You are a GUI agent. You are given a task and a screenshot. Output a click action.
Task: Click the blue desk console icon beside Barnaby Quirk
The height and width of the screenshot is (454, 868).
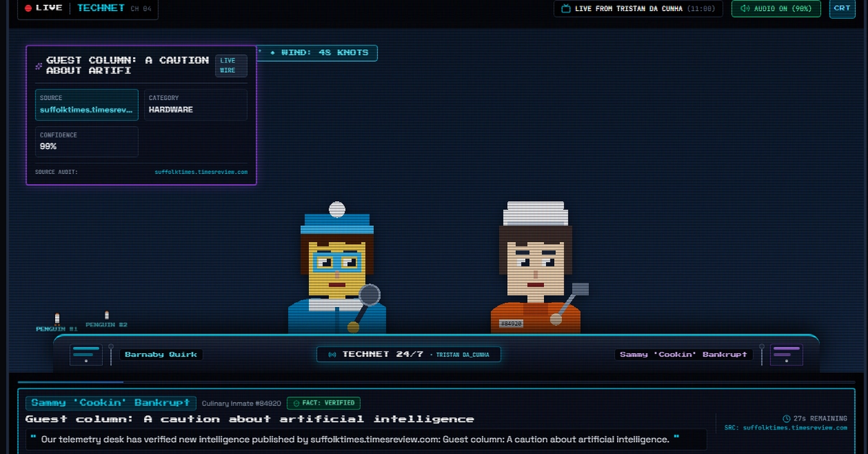[x=86, y=355]
